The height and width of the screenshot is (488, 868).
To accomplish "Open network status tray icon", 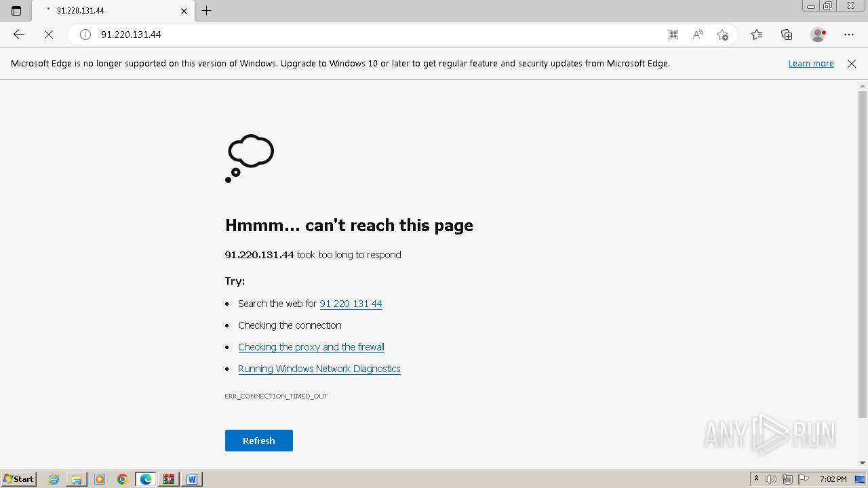I will [x=787, y=479].
